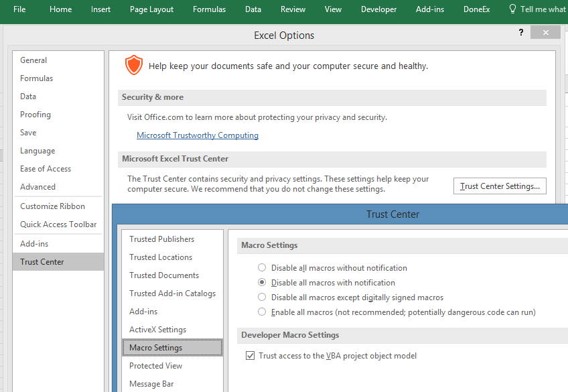The image size is (568, 392).
Task: Select Formulas in Excel Options sidebar
Action: [58, 78]
